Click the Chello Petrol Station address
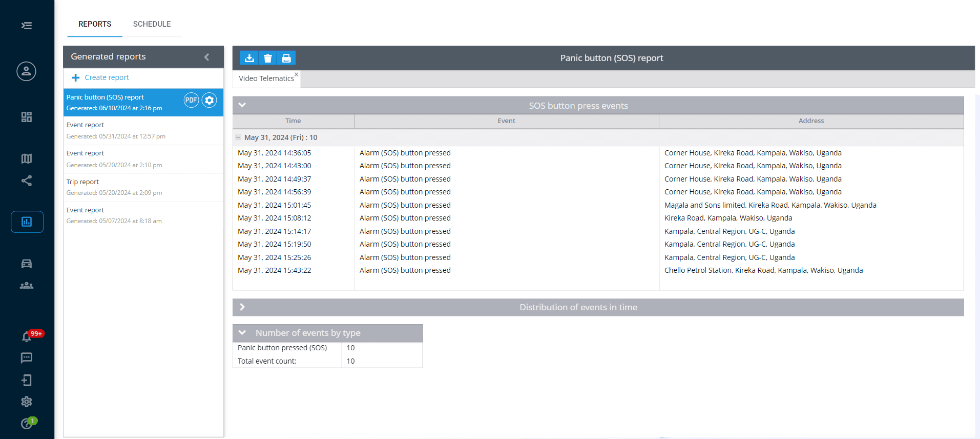The height and width of the screenshot is (439, 980). pos(764,270)
